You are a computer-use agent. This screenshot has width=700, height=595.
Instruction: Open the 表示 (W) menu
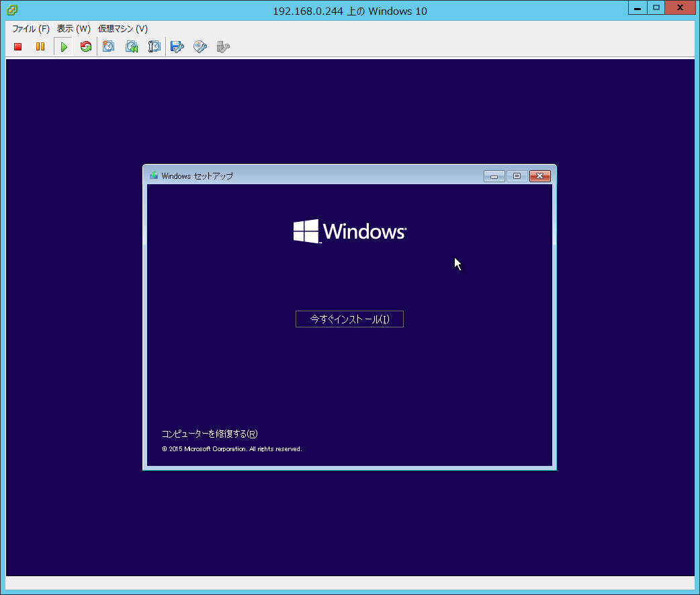tap(74, 29)
